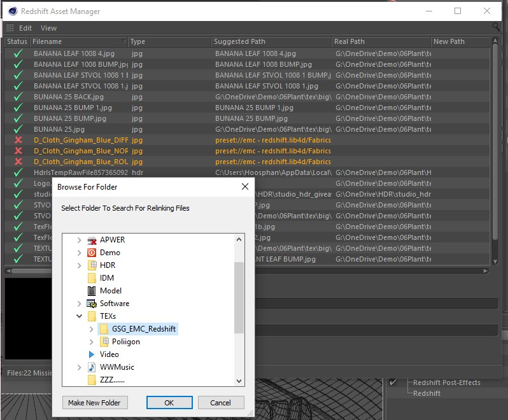Viewport: 508px width, 420px height.
Task: Expand the HDR tree node
Action: coord(79,265)
